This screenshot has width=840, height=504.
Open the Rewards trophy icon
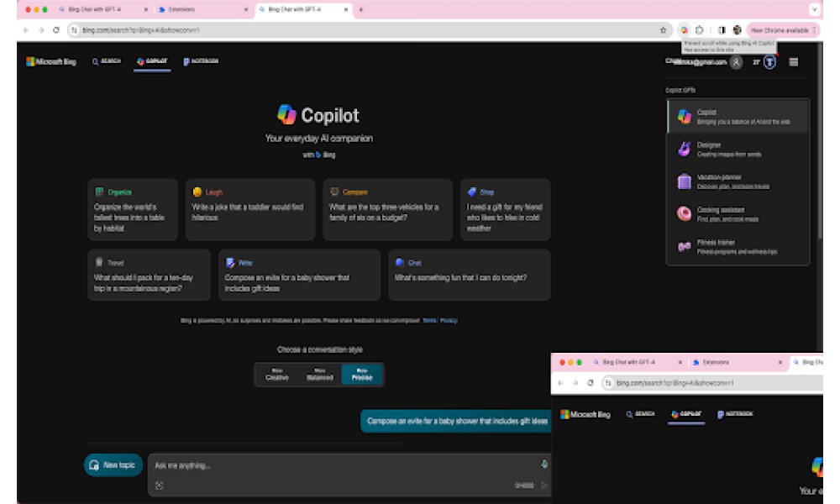[x=769, y=62]
